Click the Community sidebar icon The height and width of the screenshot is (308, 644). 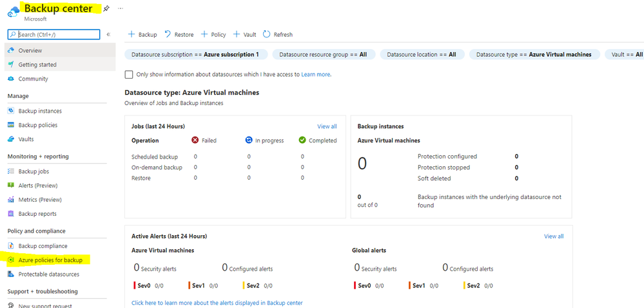[x=11, y=79]
